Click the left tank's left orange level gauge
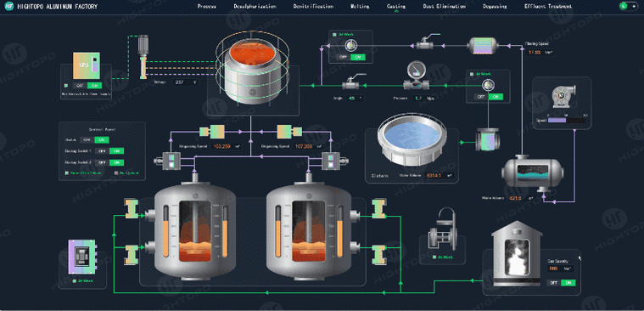This screenshot has height=311, width=644. click(x=166, y=230)
